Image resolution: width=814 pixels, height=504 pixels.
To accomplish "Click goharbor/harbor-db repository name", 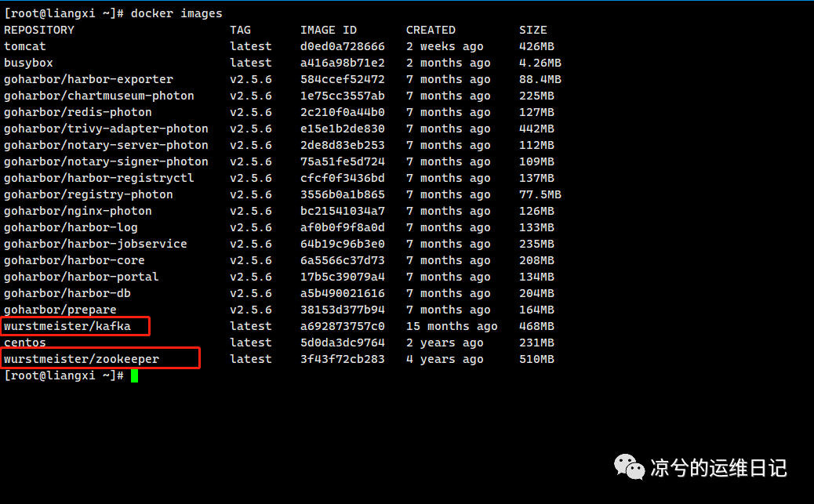I will (67, 293).
